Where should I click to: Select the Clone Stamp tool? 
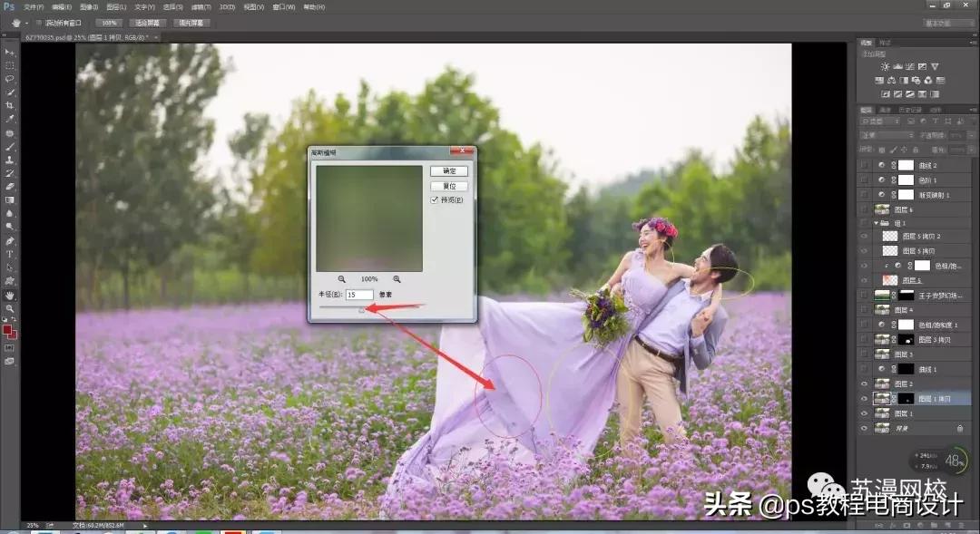pos(10,160)
